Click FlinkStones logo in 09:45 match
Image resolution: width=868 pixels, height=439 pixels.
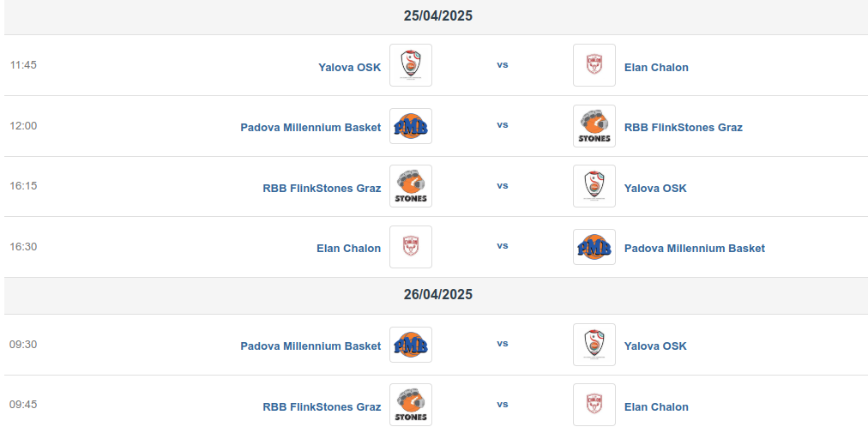point(411,405)
